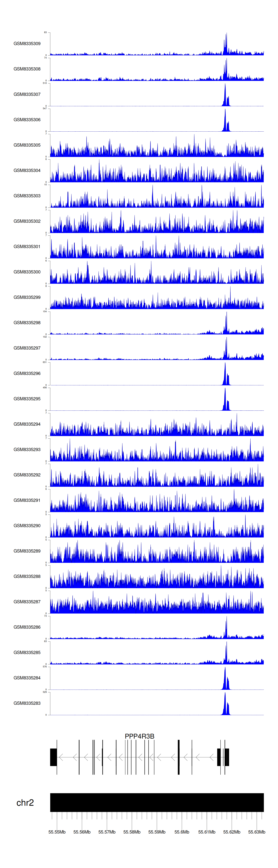
Task: Click the PPP4R3B gene name
Action: tap(139, 736)
